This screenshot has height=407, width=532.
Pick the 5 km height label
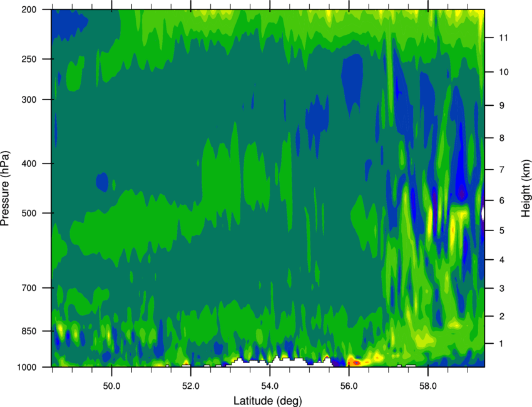[502, 230]
